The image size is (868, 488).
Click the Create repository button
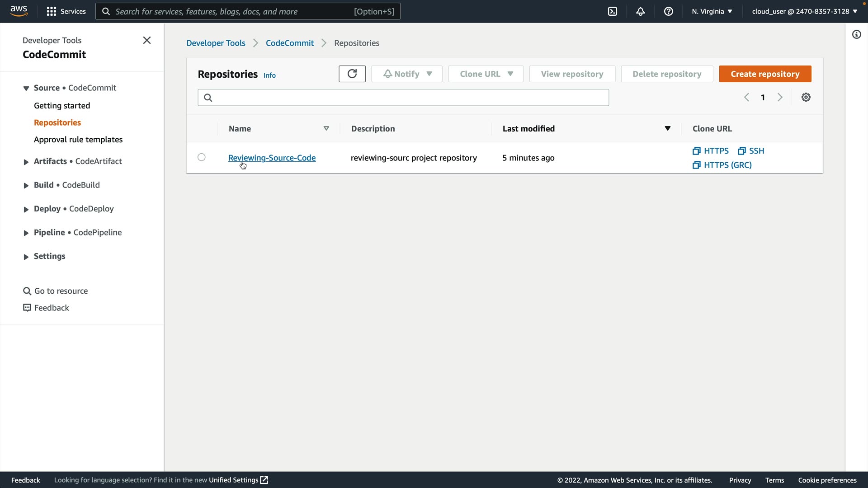tap(764, 74)
